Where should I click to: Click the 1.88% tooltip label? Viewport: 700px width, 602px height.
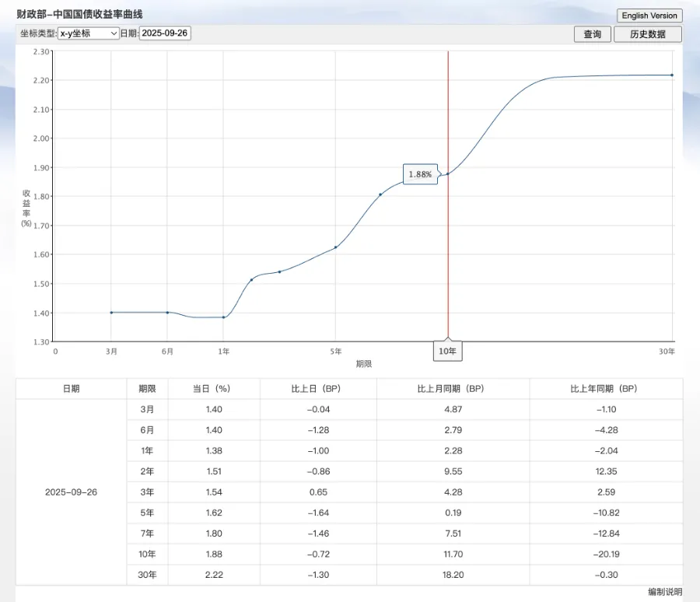coord(420,175)
